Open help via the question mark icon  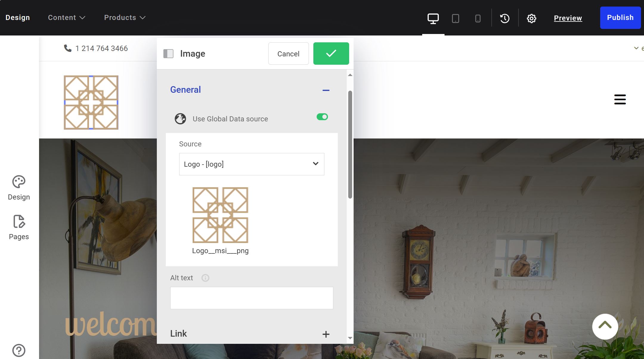point(18,349)
